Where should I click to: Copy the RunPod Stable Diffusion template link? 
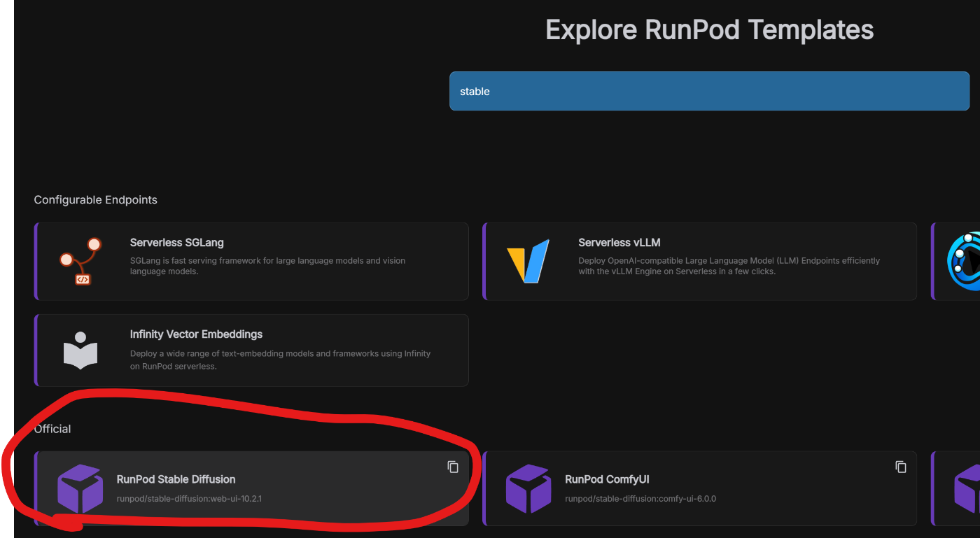click(453, 467)
